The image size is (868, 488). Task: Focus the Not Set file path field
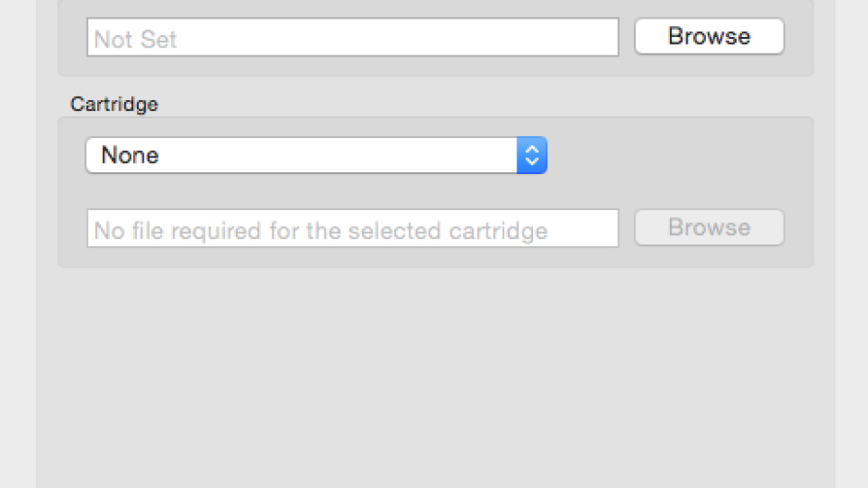click(353, 37)
